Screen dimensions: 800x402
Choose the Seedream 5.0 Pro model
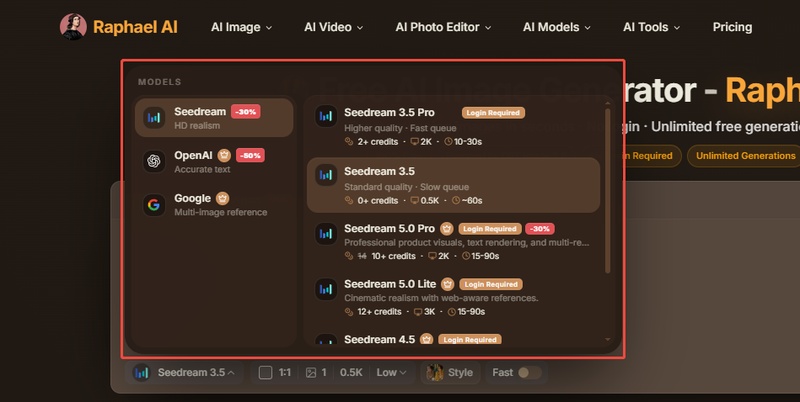click(453, 242)
